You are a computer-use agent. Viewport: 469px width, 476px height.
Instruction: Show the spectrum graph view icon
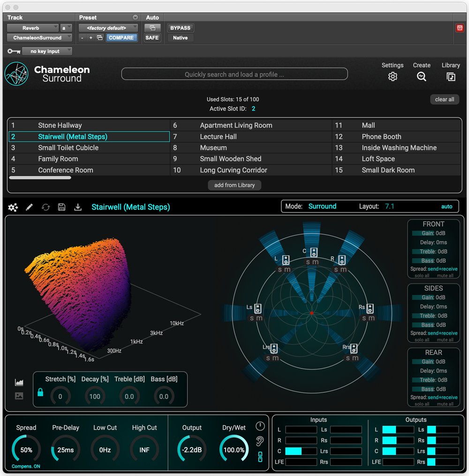[19, 382]
